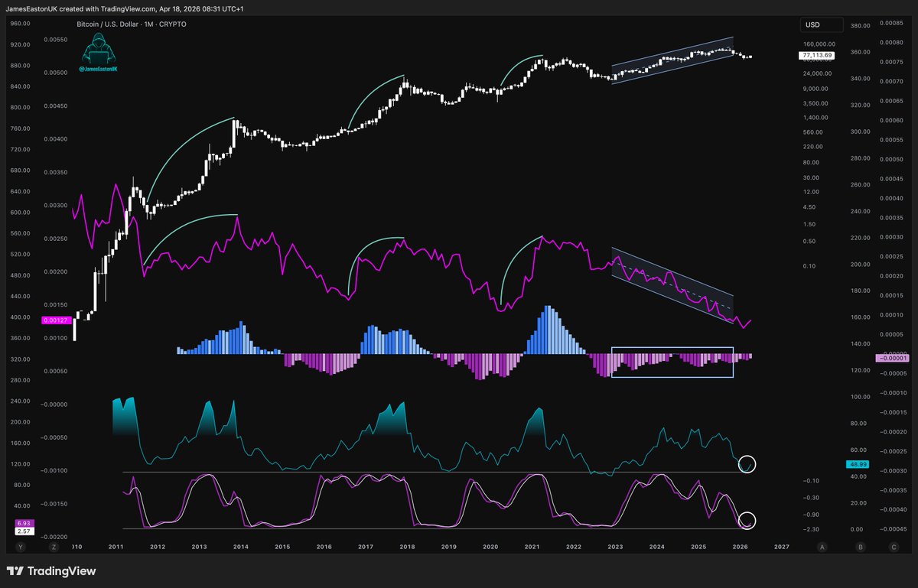This screenshot has width=918, height=588.
Task: Click the 960.00 left scale value
Action: (20, 24)
